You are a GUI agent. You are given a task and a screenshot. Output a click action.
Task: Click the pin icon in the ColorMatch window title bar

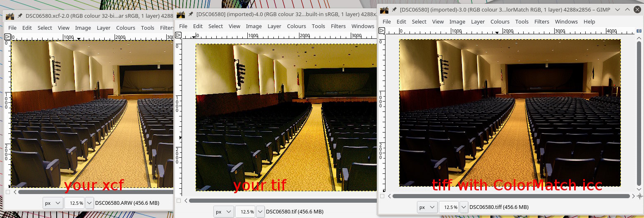tap(394, 9)
